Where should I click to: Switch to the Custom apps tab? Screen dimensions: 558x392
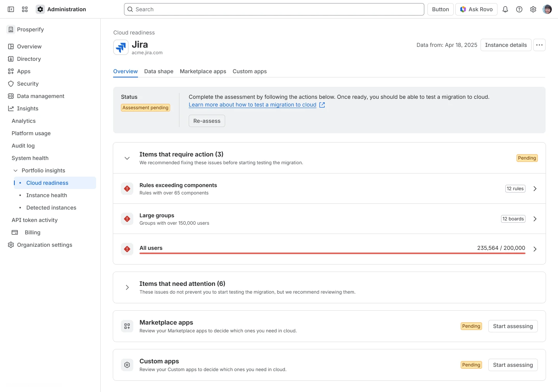[250, 71]
